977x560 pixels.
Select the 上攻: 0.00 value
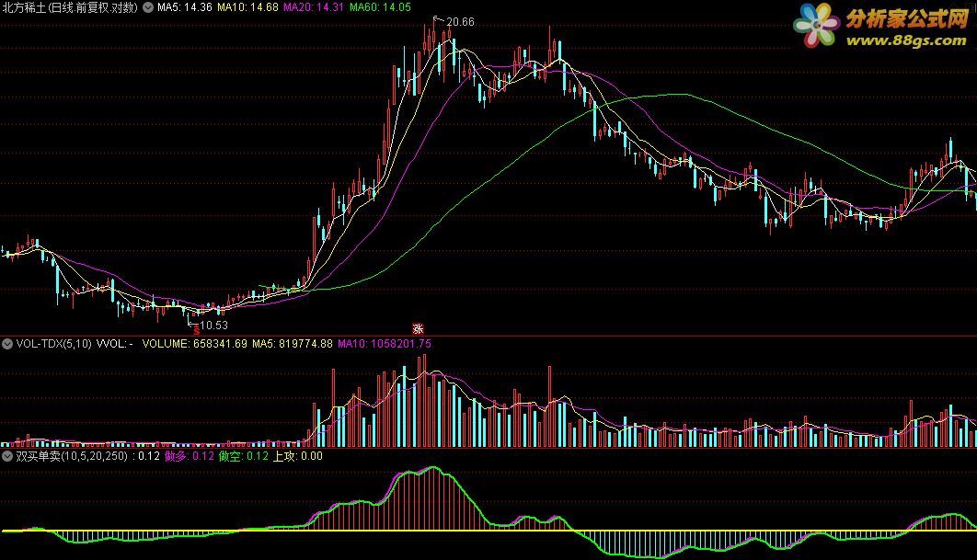298,456
